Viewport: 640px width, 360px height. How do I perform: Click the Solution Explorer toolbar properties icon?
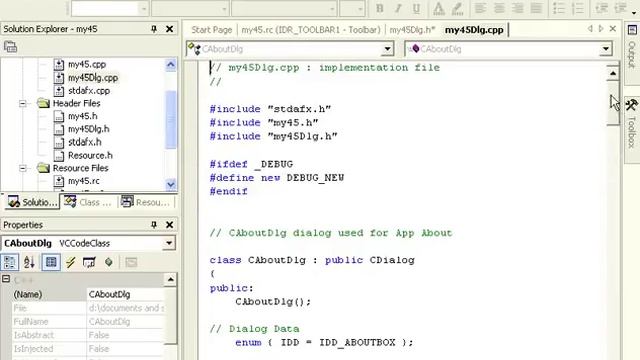point(10,47)
